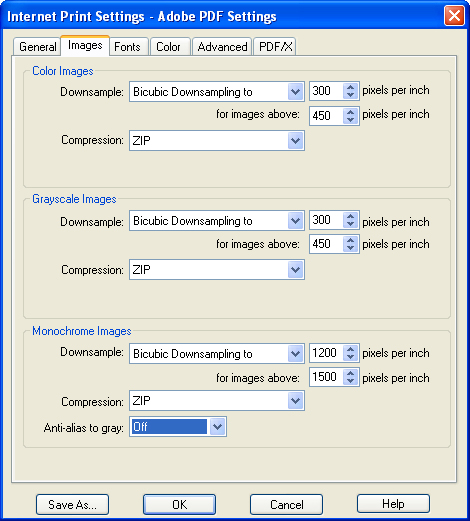Increase Color Images 300 ppi stepper
The width and height of the screenshot is (470, 521).
(x=350, y=87)
